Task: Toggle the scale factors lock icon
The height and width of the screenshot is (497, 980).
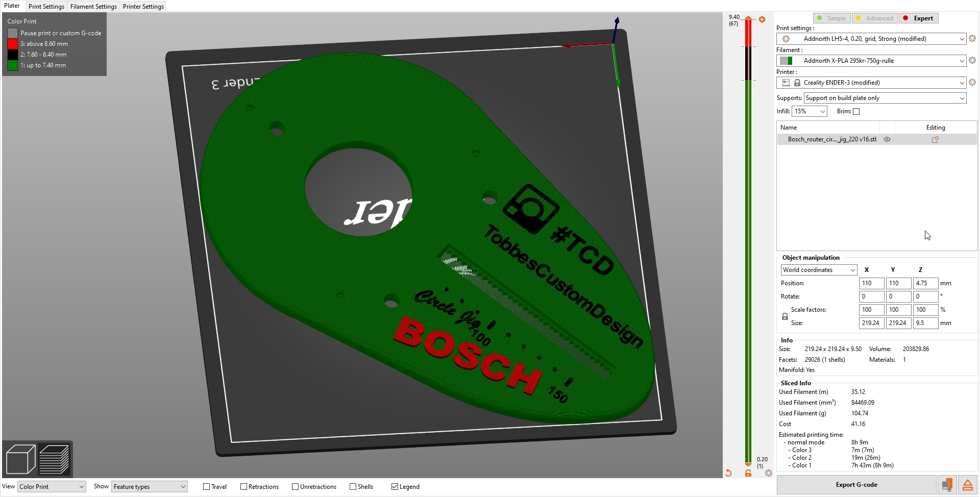Action: [785, 316]
